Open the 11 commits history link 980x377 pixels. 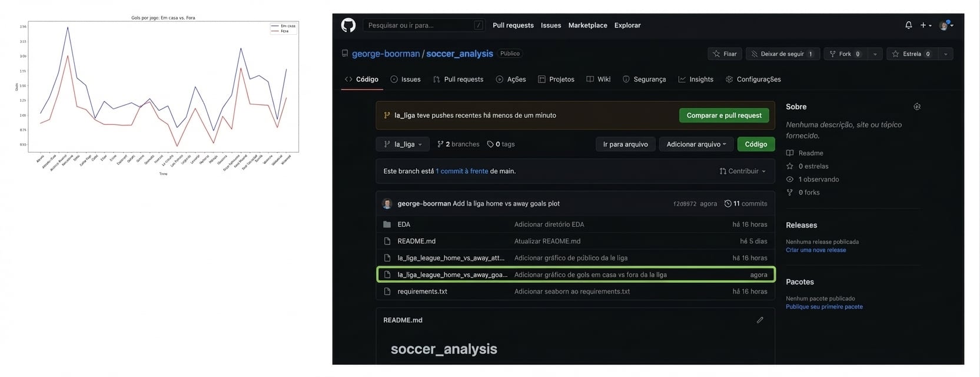click(x=746, y=204)
